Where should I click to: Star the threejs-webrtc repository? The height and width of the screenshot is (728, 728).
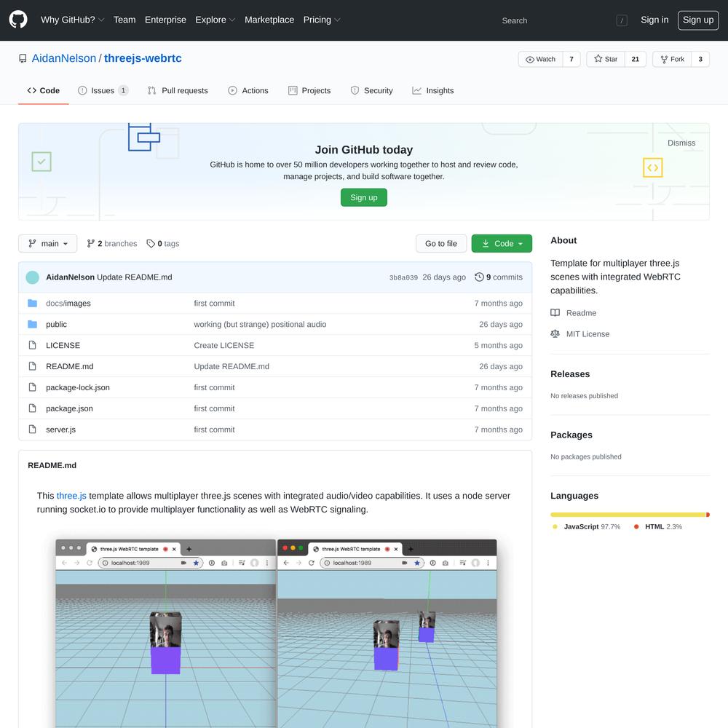coord(606,59)
